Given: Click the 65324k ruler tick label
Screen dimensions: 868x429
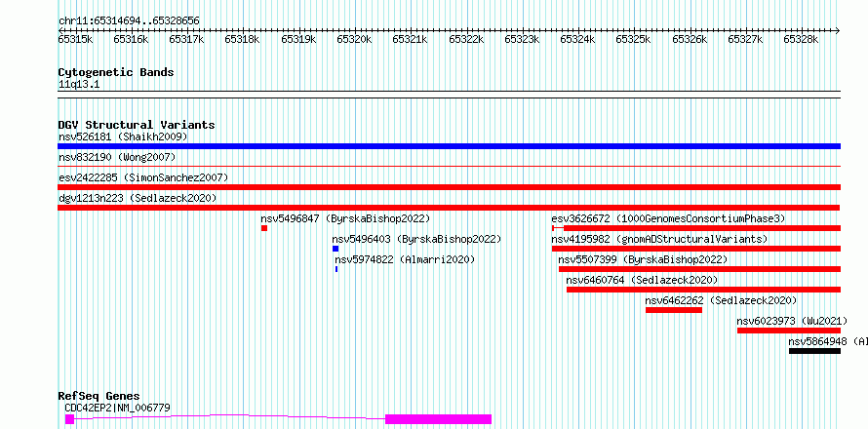Looking at the screenshot, I should pyautogui.click(x=577, y=39).
